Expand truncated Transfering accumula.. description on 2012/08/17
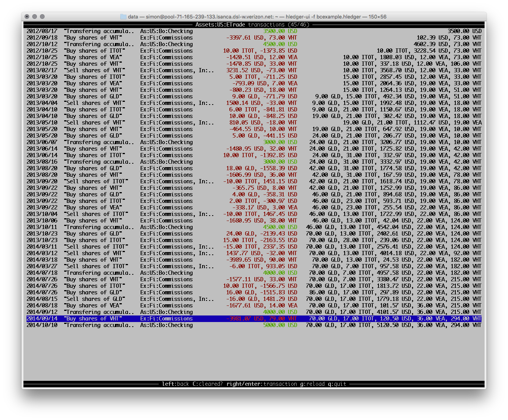Viewport: 508px width, 420px height. [x=99, y=31]
